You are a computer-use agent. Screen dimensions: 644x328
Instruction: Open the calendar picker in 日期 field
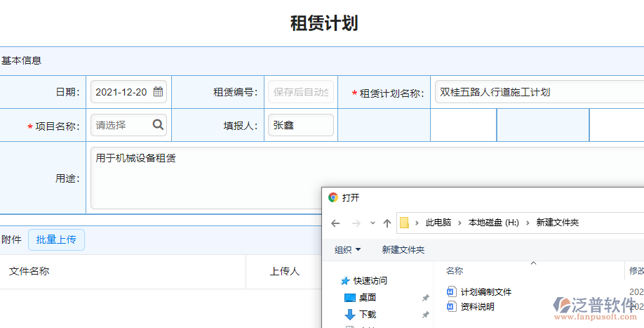coord(158,92)
